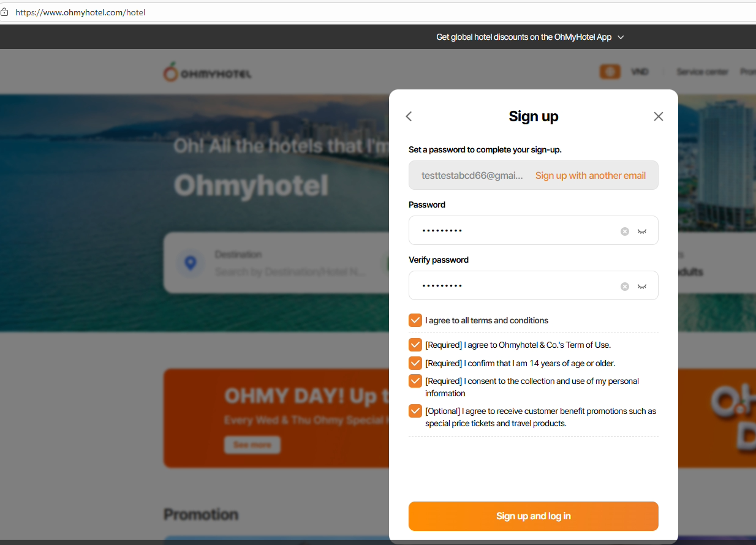Toggle the Term of Use agreement checkbox

415,345
